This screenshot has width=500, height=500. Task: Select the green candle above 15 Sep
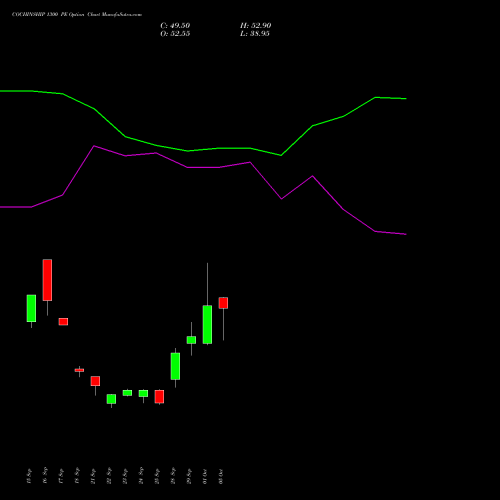pos(31,308)
